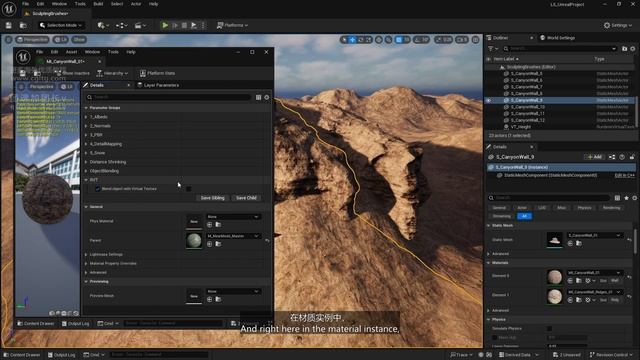Click the Save icon in main toolbar
The image size is (640, 360).
point(9,25)
